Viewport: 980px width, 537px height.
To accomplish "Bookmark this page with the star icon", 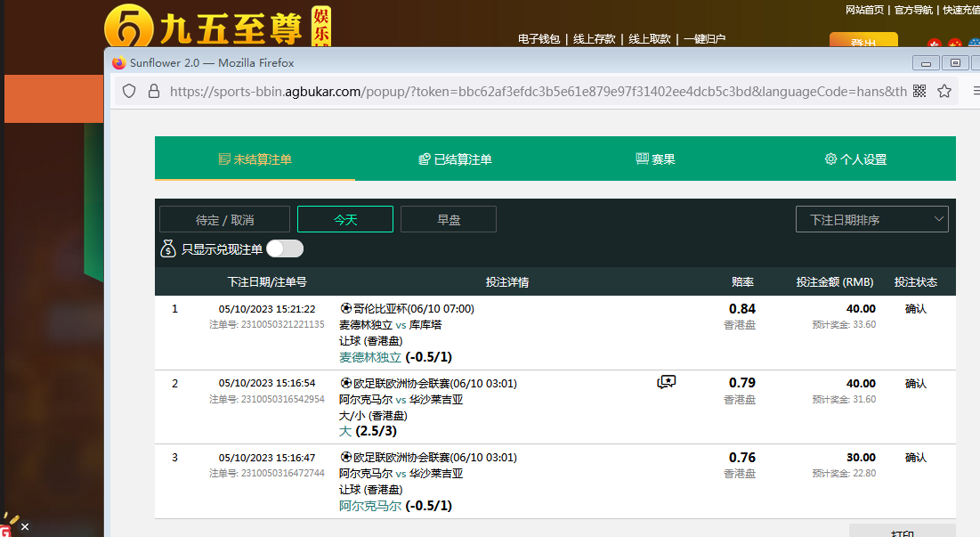I will [944, 92].
